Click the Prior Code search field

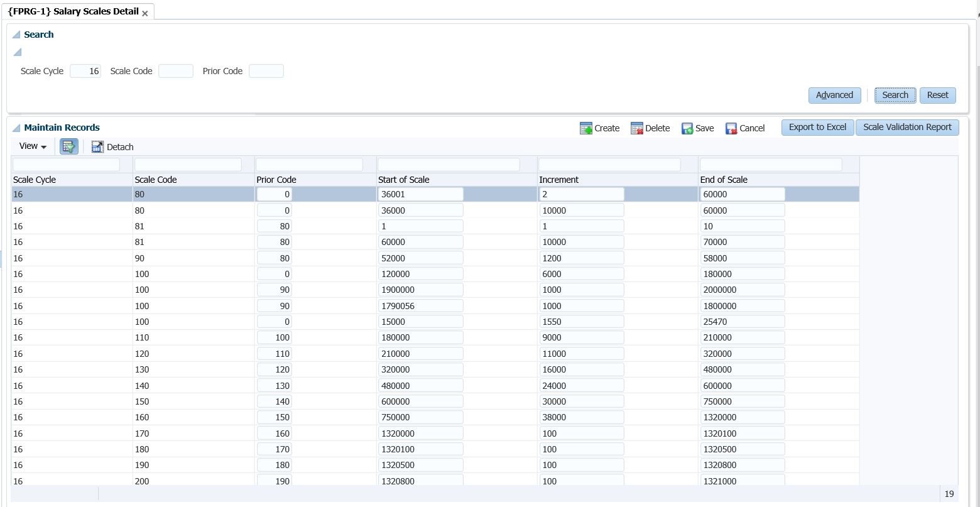click(x=266, y=71)
